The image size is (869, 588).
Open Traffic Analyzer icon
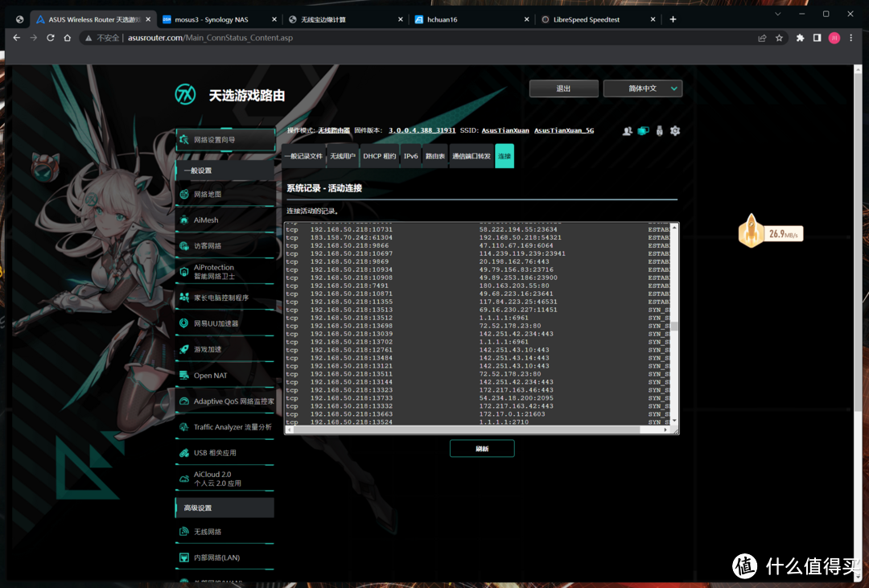click(x=184, y=427)
